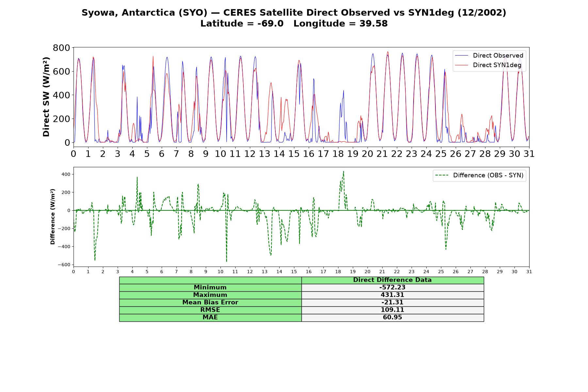Click the Direct SW (W/m²) axis label
The image size is (588, 392).
[46, 97]
